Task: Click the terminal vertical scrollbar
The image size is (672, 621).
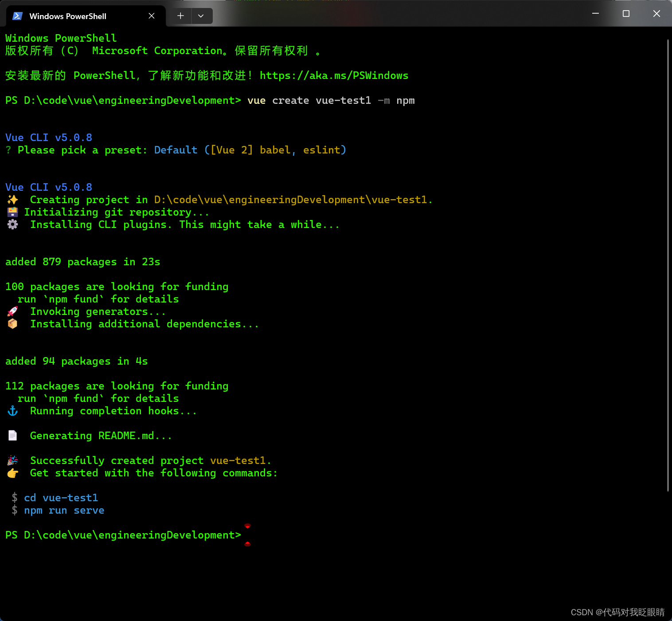Action: (668, 265)
